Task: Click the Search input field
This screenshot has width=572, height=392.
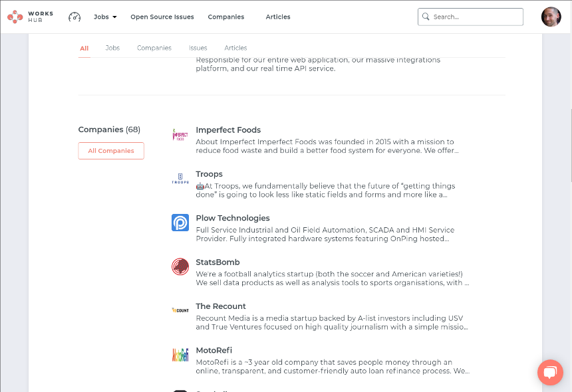Action: (476, 17)
